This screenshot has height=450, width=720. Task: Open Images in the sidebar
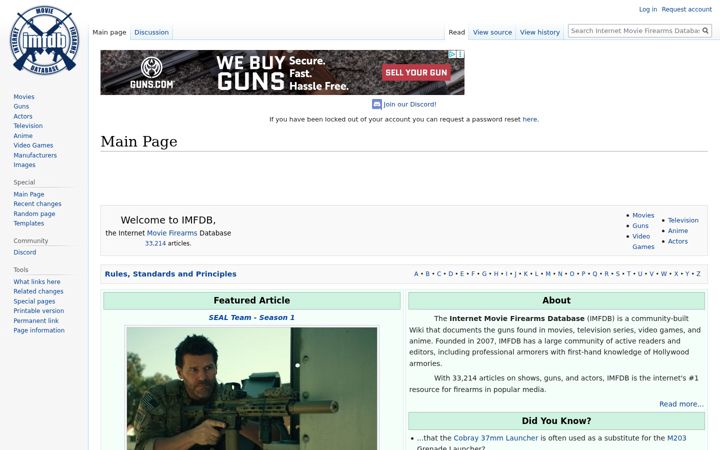24,164
